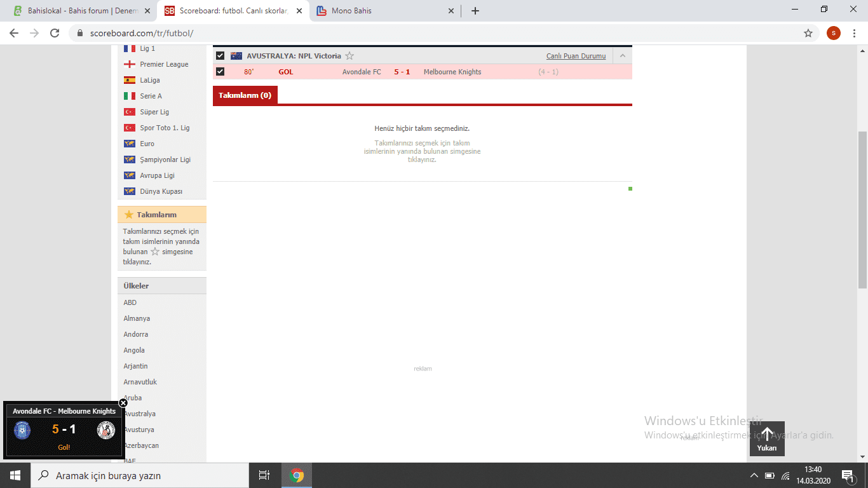The width and height of the screenshot is (868, 488).
Task: Click the Windows search box
Action: click(140, 475)
